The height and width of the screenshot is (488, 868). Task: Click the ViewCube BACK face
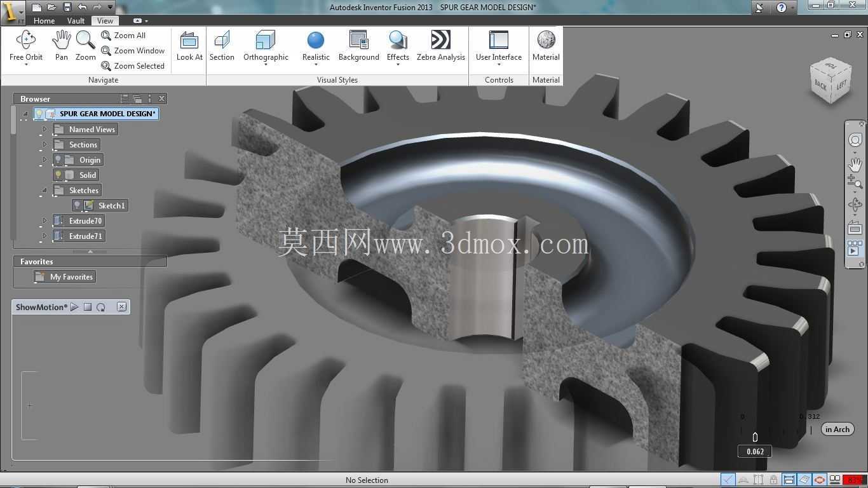(x=821, y=85)
